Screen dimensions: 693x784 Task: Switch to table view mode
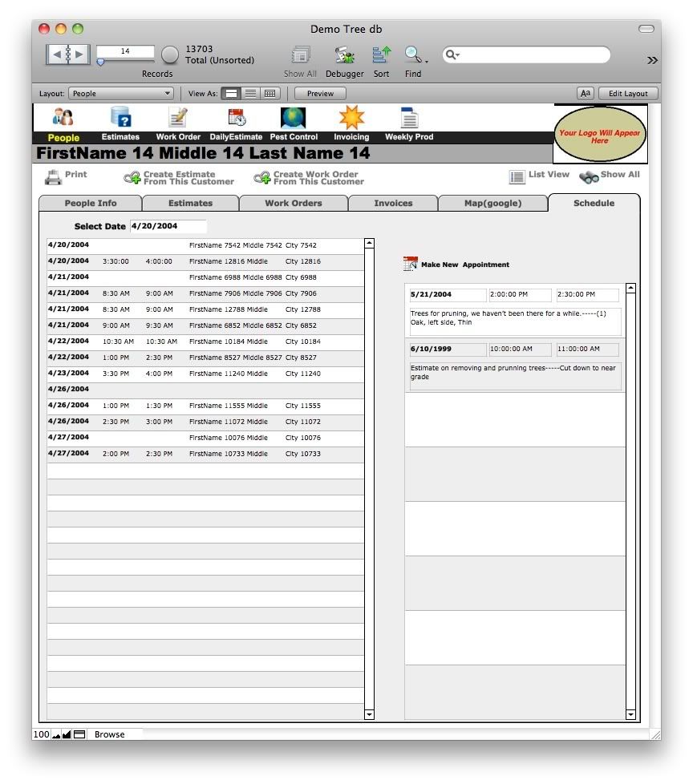click(x=269, y=93)
